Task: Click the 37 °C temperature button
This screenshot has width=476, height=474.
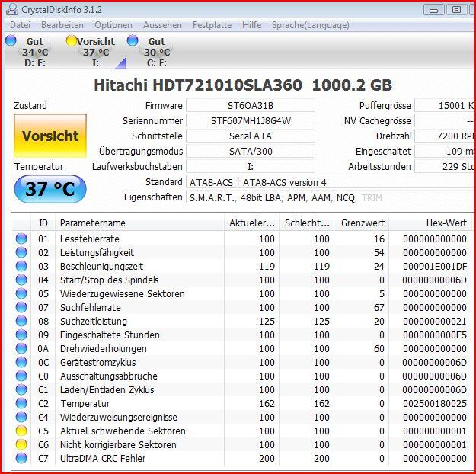Action: [x=50, y=189]
